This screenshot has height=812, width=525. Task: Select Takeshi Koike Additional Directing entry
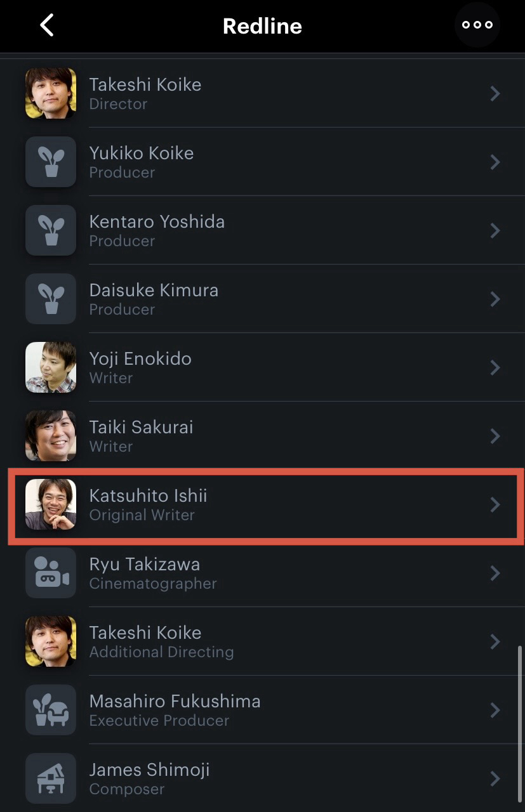161,641
